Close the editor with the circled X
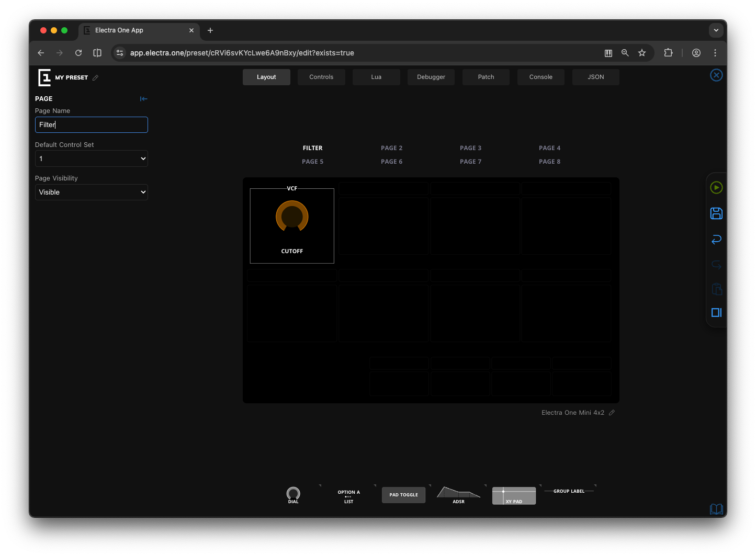756x556 pixels. [716, 75]
